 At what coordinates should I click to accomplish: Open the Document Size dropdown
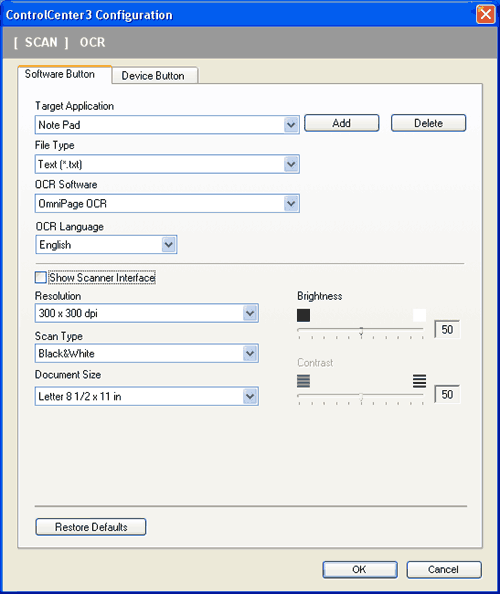tap(147, 396)
